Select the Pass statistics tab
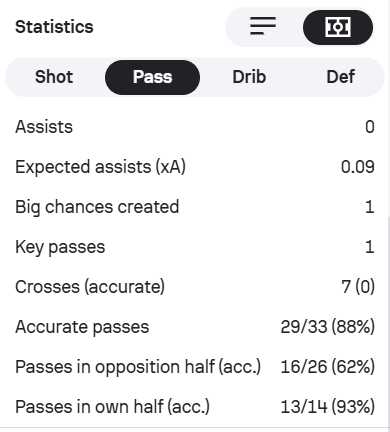Viewport: 390px width, 432px height. (x=152, y=77)
